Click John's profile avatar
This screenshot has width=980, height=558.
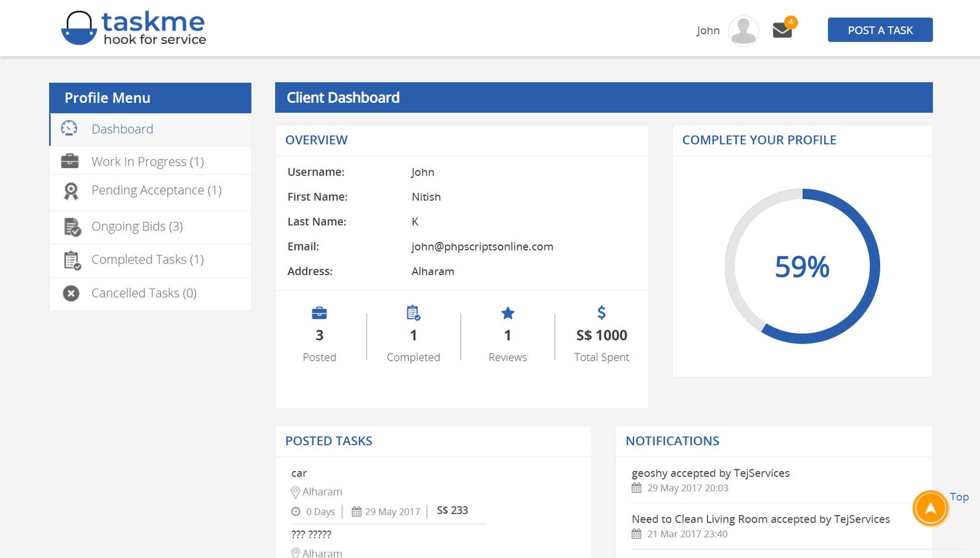point(744,30)
